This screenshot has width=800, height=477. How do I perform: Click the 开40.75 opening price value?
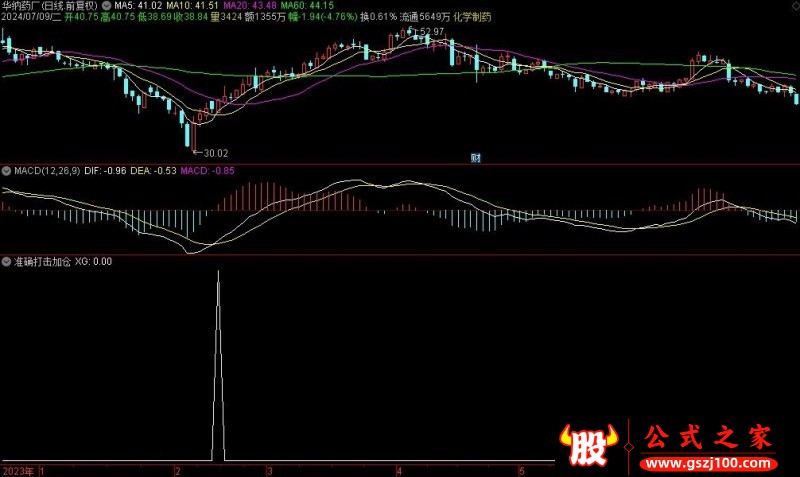(81, 17)
